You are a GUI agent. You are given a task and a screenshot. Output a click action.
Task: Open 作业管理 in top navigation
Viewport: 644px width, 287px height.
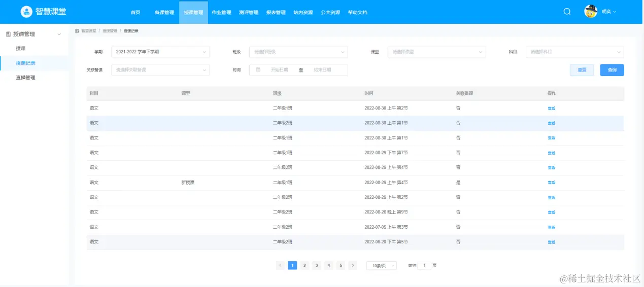221,12
